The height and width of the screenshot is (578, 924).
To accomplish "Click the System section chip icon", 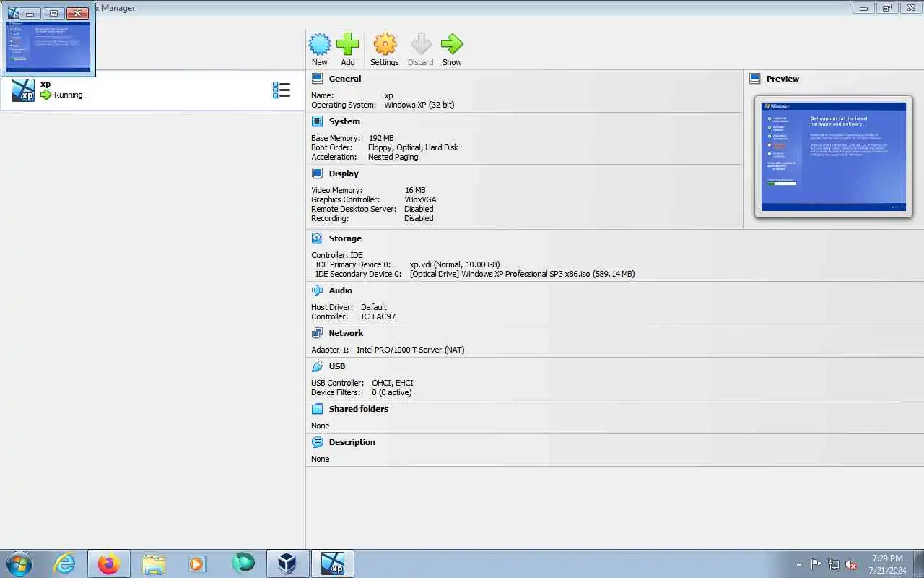I will coord(317,121).
